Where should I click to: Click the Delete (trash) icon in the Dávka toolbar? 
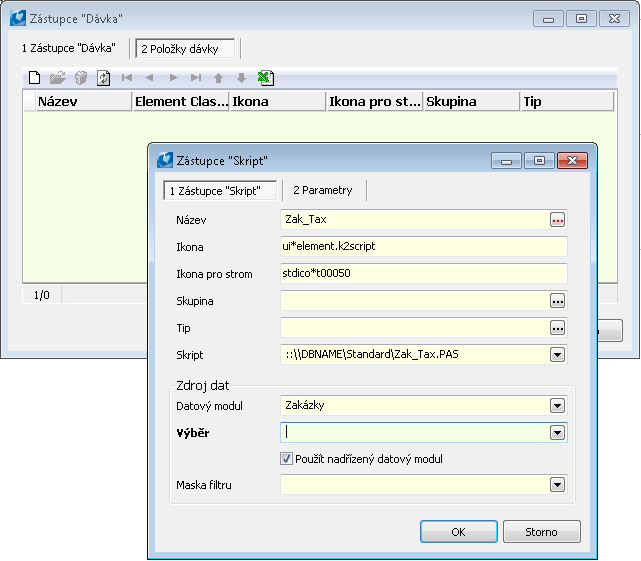(81, 77)
